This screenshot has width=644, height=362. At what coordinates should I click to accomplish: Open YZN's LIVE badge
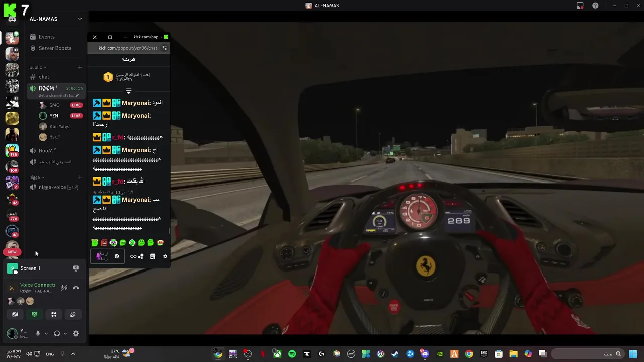tap(76, 116)
